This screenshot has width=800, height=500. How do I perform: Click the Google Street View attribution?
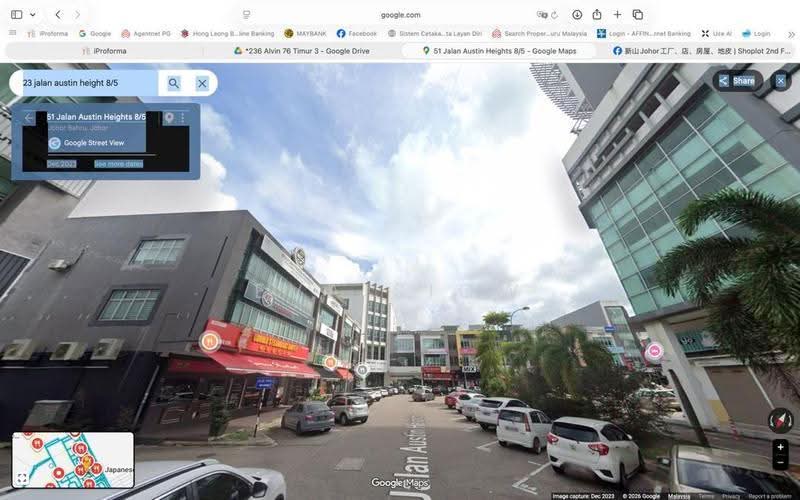87,143
